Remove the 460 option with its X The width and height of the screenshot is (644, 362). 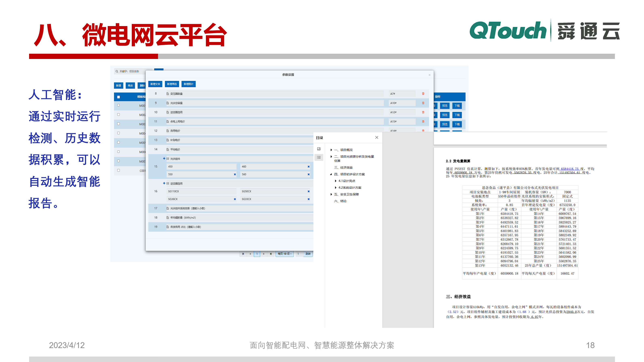[309, 167]
